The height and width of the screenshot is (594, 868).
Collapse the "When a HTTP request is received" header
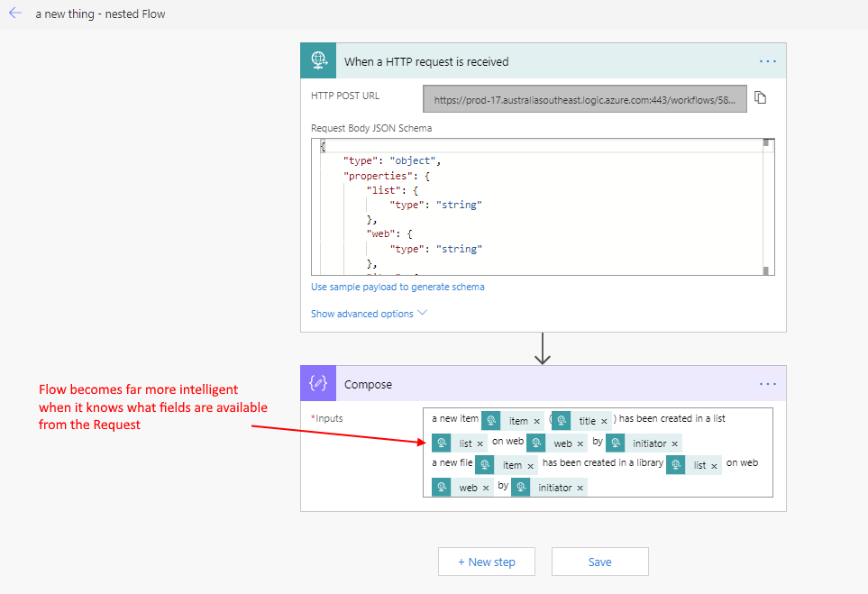[x=541, y=61]
